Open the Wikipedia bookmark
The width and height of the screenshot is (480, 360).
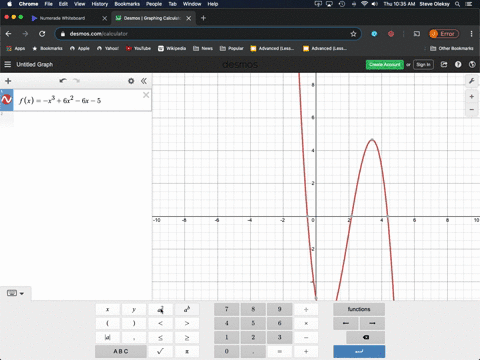click(x=172, y=48)
